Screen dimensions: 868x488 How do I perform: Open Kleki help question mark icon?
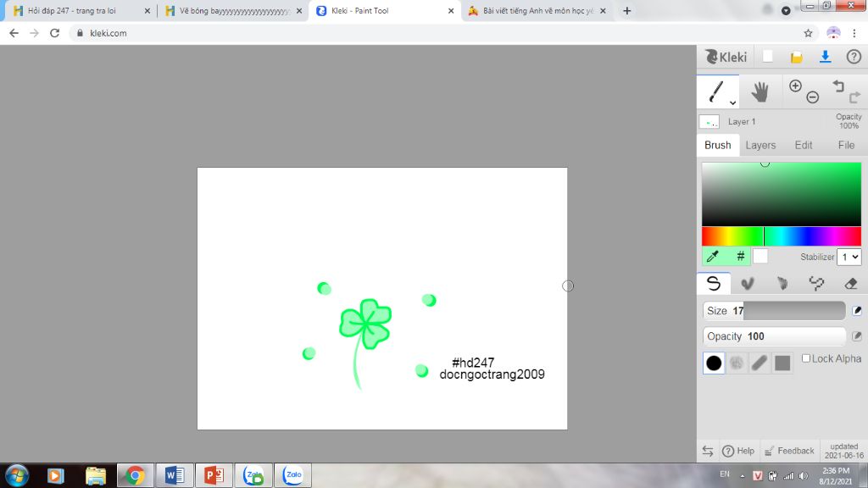[x=854, y=57]
